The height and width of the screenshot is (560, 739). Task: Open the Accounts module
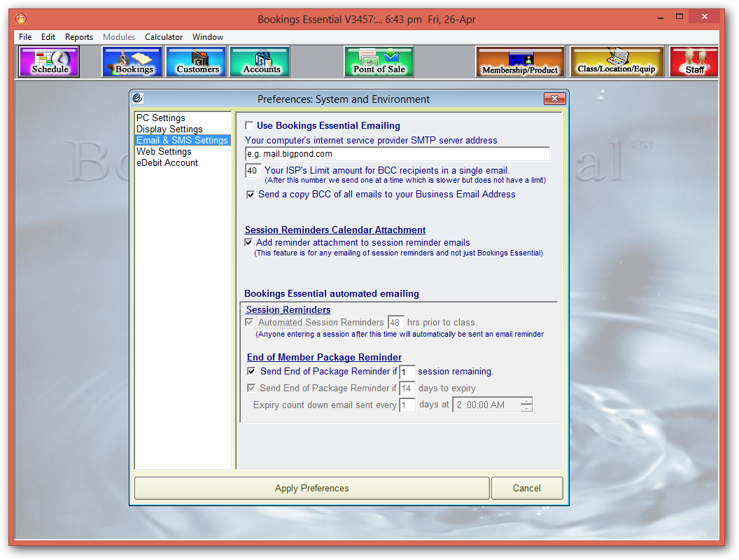260,62
